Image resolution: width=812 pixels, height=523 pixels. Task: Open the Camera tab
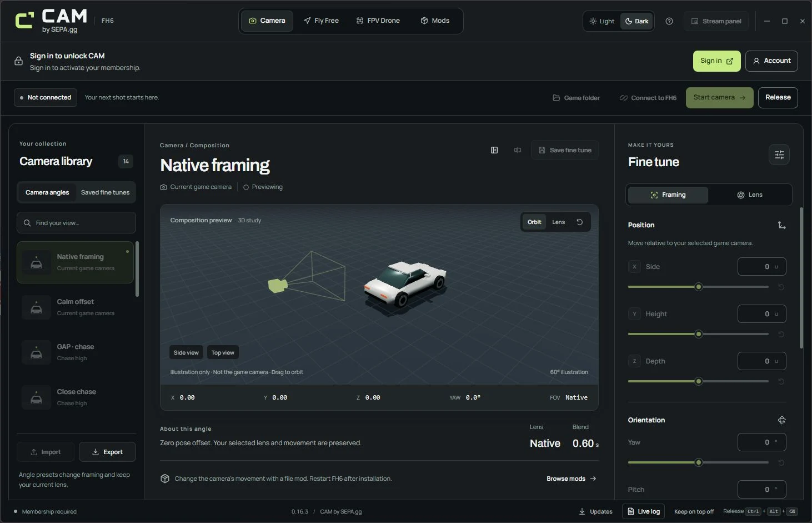(x=267, y=21)
